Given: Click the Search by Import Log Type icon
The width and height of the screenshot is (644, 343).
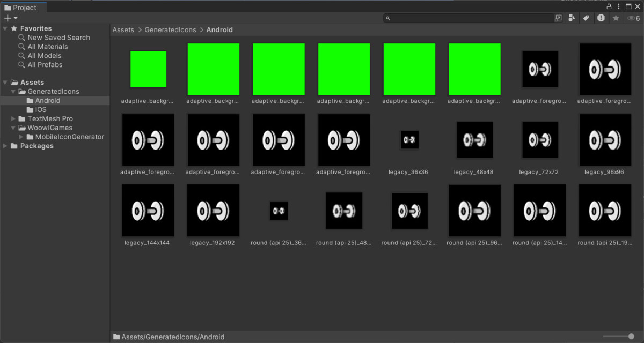Looking at the screenshot, I should pos(601,18).
